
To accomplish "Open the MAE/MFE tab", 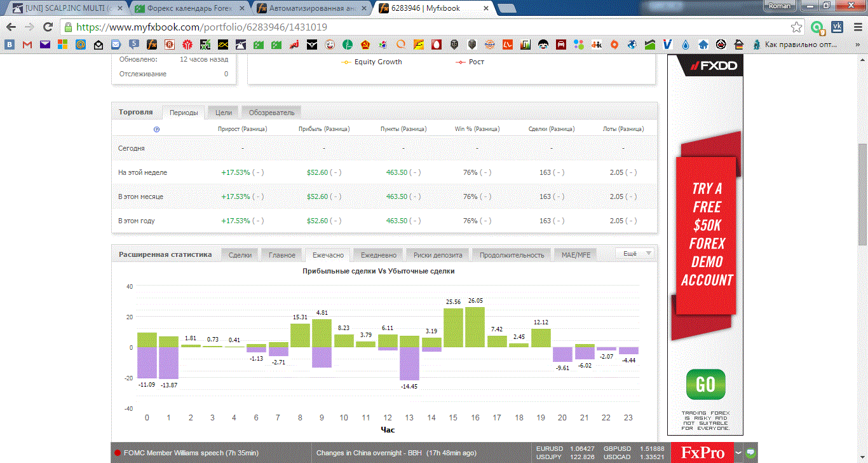I will pos(576,254).
